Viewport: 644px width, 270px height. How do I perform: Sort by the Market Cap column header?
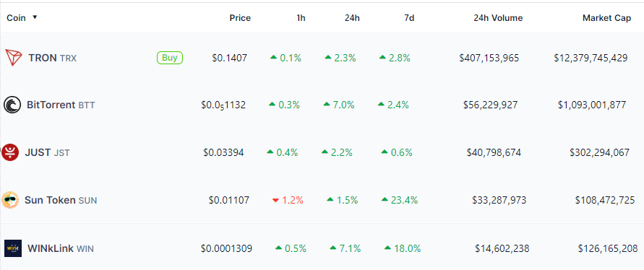pyautogui.click(x=606, y=18)
